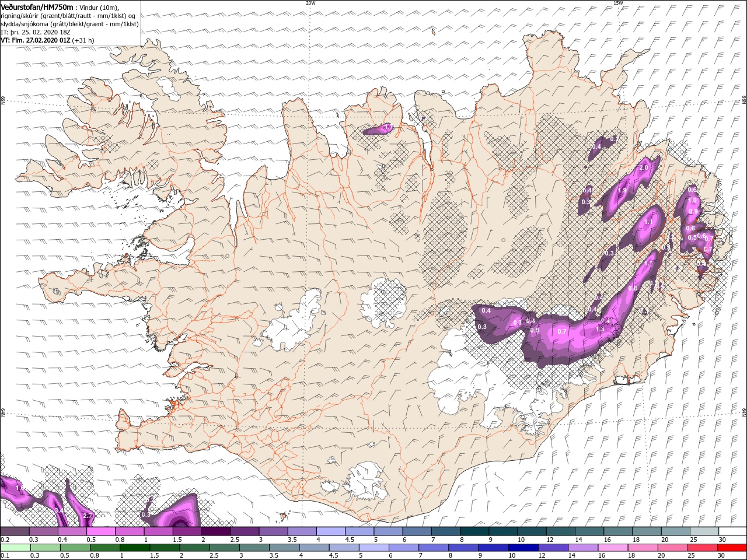
Task: Click the valid time 'VT: Fim. 27.02.2020 01Z'
Action: pos(36,40)
